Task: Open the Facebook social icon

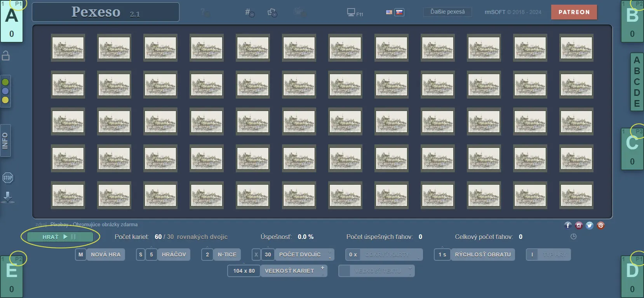Action: pyautogui.click(x=568, y=225)
